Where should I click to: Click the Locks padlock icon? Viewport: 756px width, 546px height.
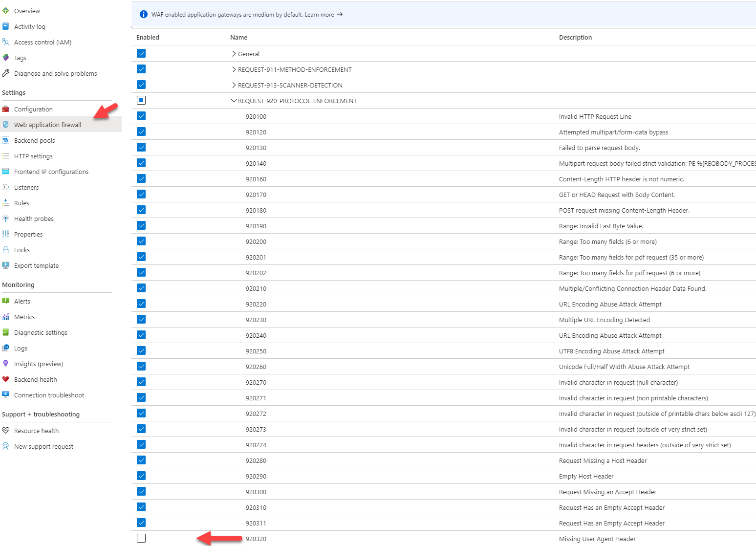click(x=6, y=250)
